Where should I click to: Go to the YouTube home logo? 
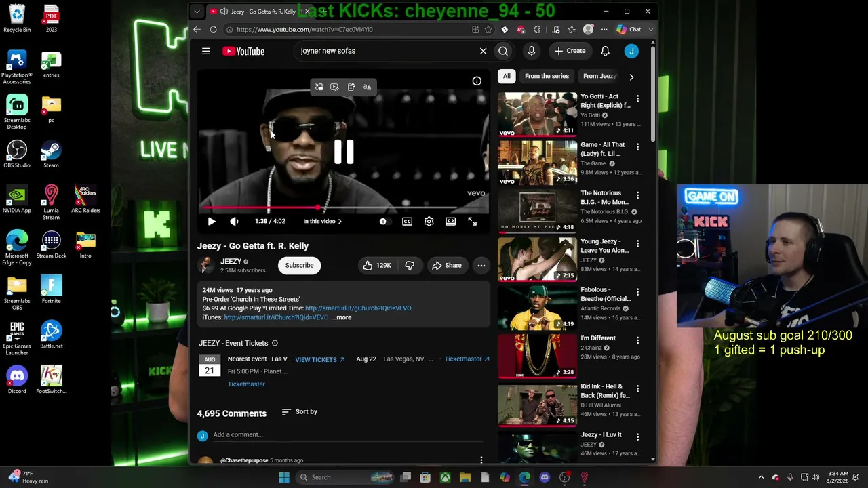[243, 51]
